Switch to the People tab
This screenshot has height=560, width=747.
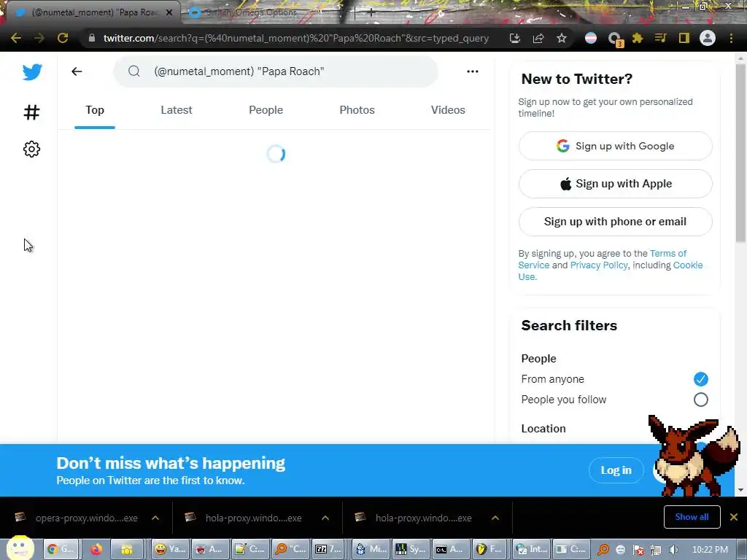coord(266,111)
